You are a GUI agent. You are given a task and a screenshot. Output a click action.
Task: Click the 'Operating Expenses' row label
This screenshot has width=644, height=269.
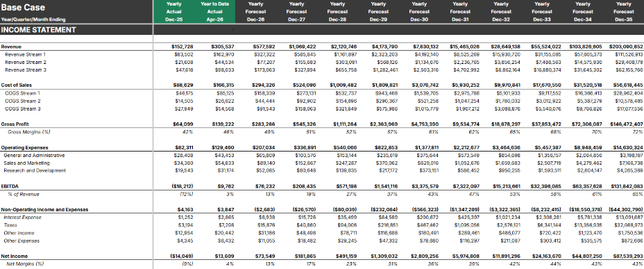[x=25, y=147]
